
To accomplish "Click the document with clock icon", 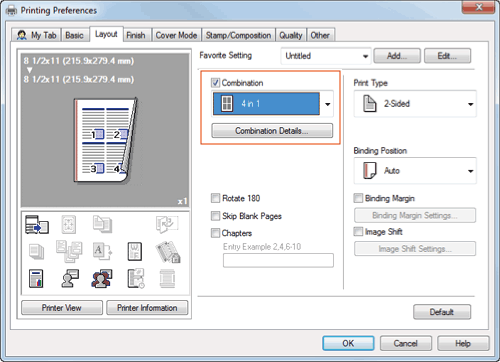I will 136,278.
